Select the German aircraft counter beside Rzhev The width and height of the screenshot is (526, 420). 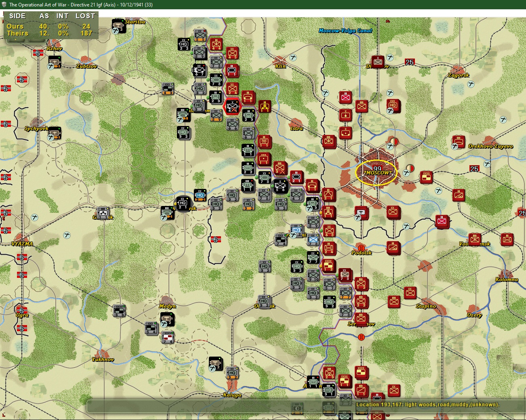[x=55, y=62]
